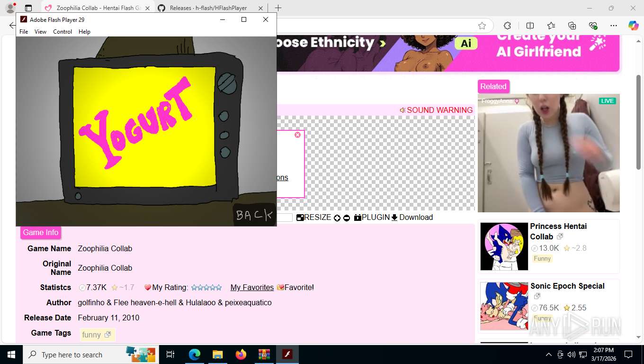
Task: Open Edge tab actions menu icon
Action: (x=28, y=8)
